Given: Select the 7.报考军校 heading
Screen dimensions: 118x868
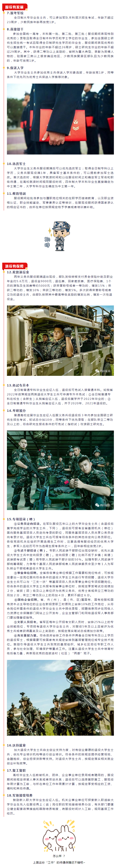Looking at the screenshot, I should click(x=16, y=13).
